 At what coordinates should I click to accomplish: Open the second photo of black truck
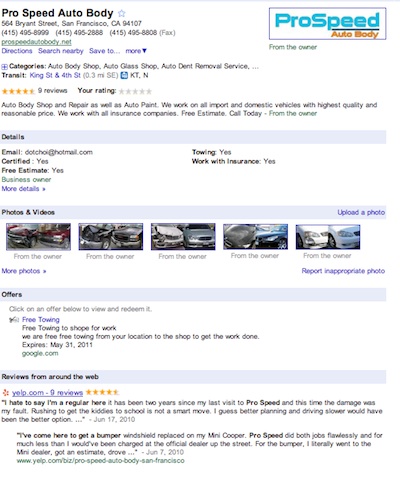point(111,237)
